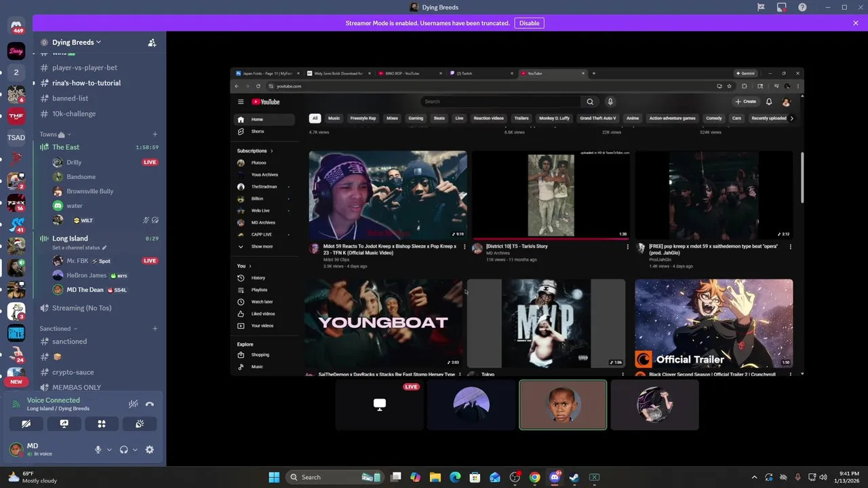Open the soundboard button

tap(140, 424)
